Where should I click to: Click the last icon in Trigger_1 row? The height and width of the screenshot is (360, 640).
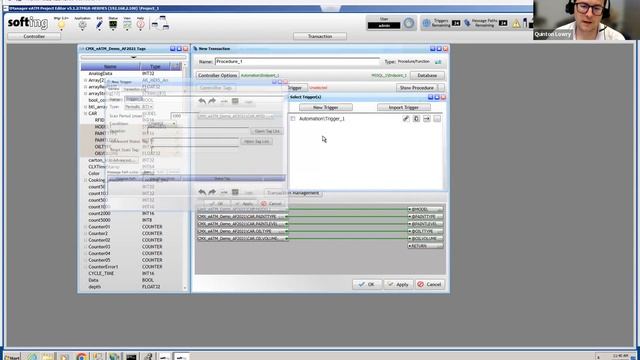(x=437, y=119)
